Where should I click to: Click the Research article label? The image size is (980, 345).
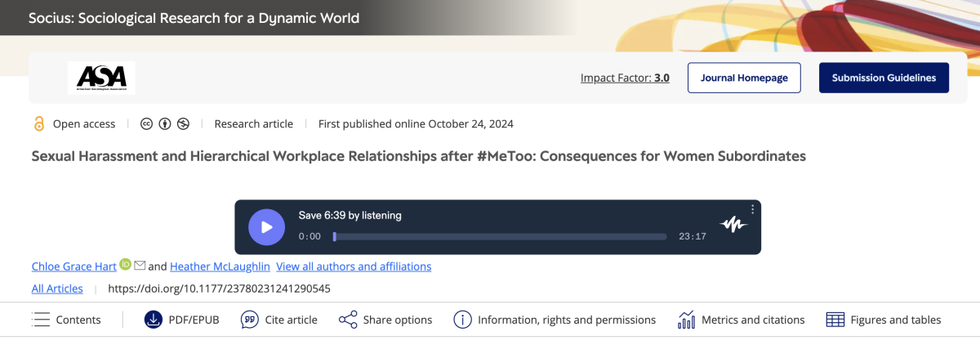(x=253, y=124)
